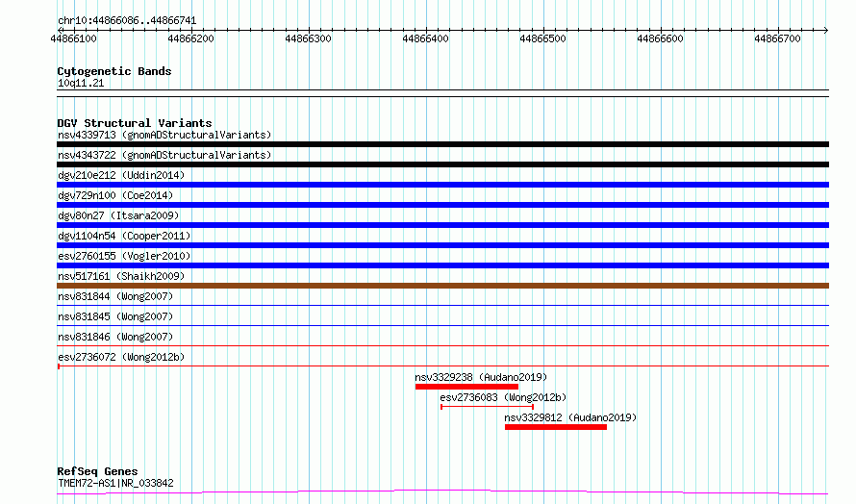Open the nsv3329238 (Audano2019) variant label
This screenshot has height=504, width=856.
click(481, 377)
